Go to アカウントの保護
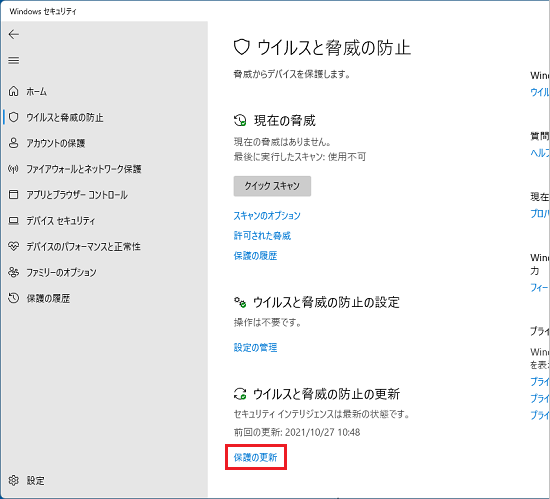The height and width of the screenshot is (499, 550). (x=56, y=143)
